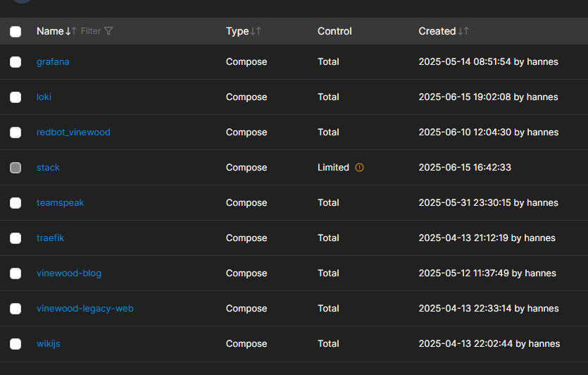Click the link named stack
The image size is (588, 375).
[48, 168]
